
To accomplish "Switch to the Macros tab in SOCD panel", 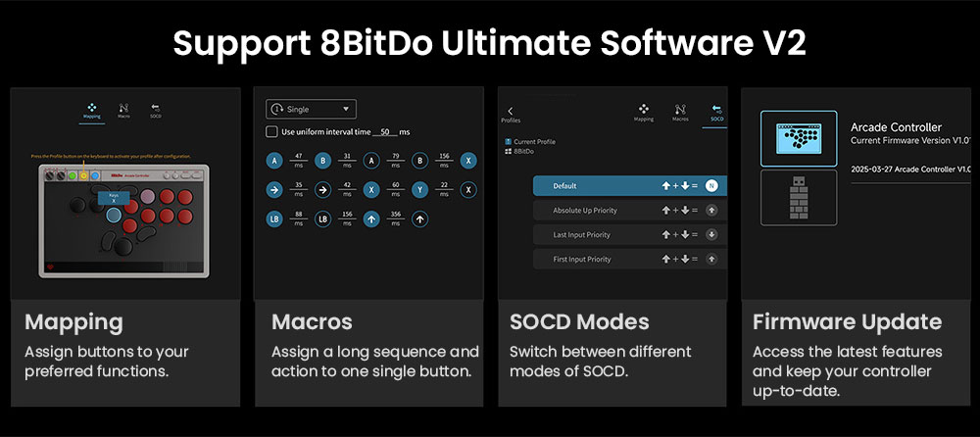I will pyautogui.click(x=680, y=112).
